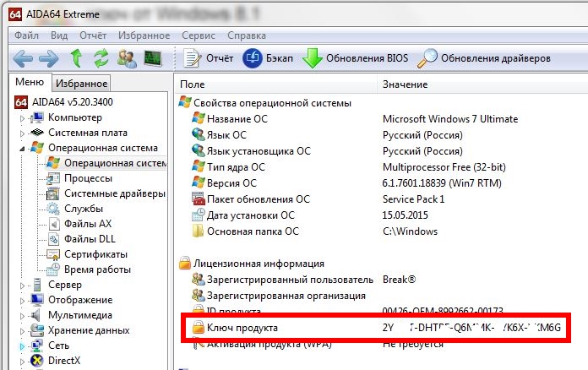Expand the Компьютер tree node
Image resolution: width=588 pixels, height=370 pixels.
pos(22,117)
